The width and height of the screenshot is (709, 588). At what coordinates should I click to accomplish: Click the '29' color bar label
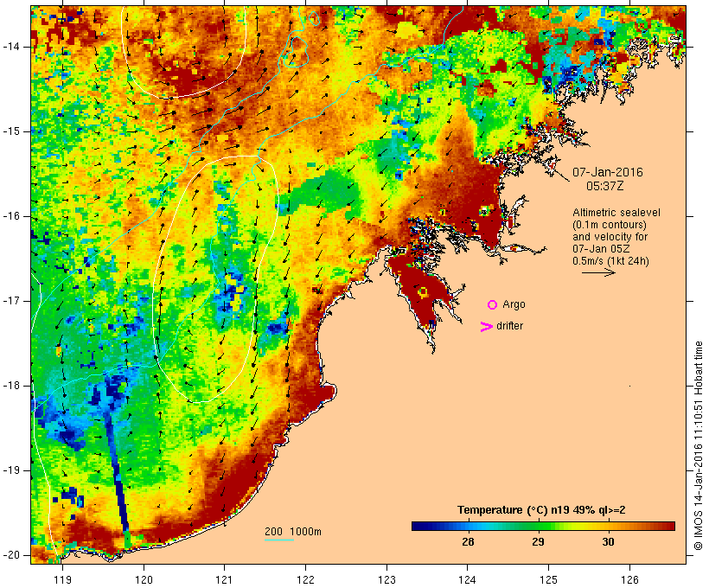538,541
